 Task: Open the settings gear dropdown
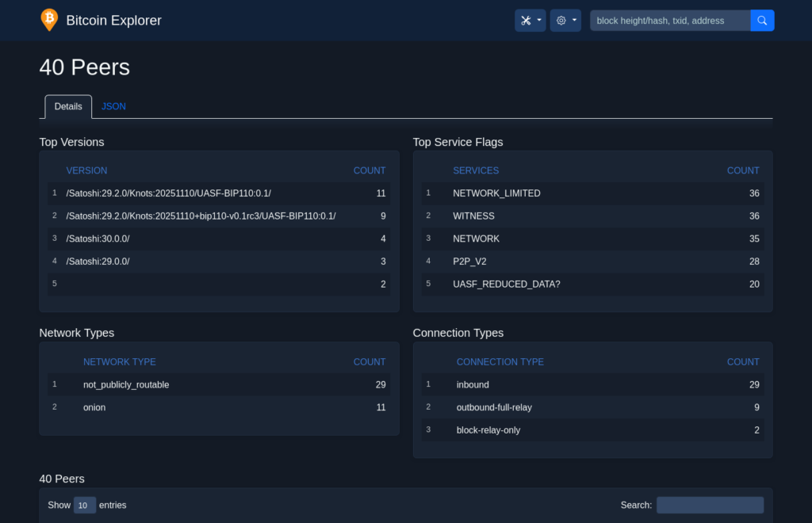tap(565, 21)
